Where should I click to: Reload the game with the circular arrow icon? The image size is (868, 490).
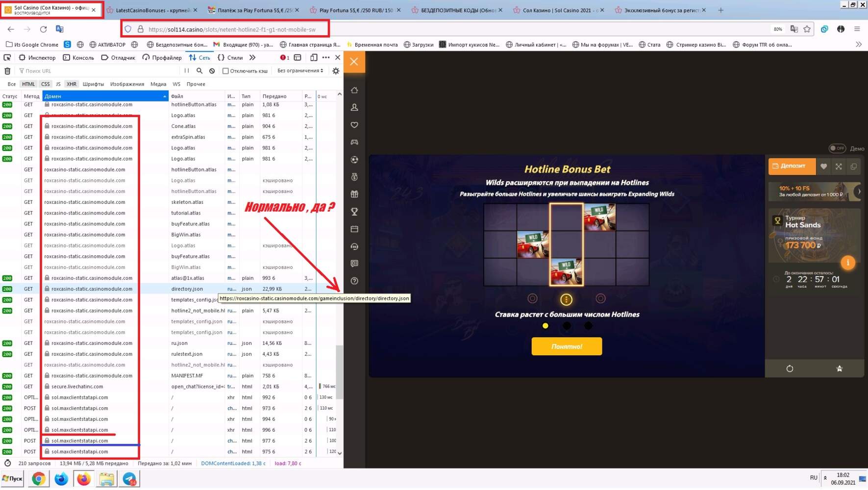790,368
